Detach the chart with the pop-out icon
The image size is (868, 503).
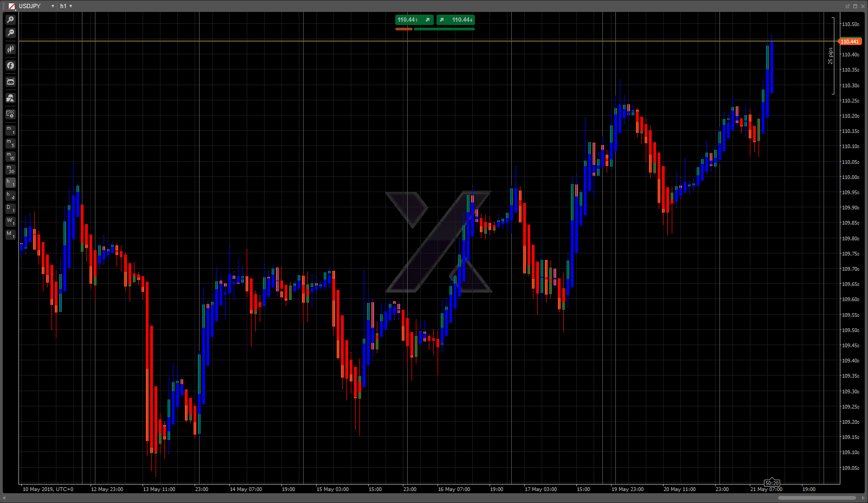pyautogui.click(x=847, y=6)
